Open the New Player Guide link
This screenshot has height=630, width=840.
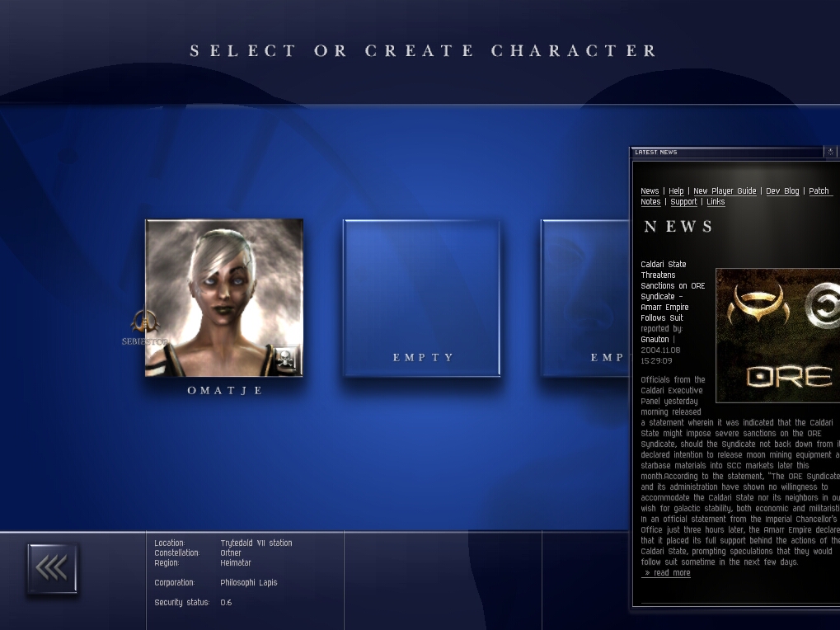point(725,191)
